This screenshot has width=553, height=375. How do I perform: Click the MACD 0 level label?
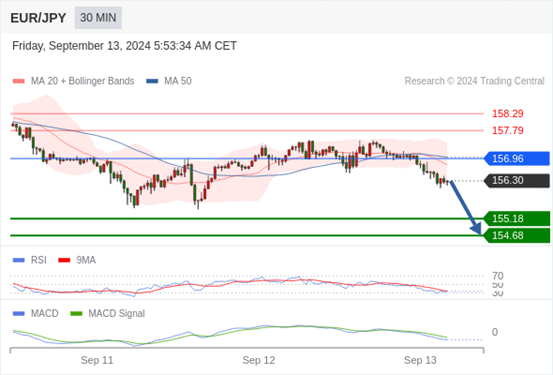pos(495,332)
